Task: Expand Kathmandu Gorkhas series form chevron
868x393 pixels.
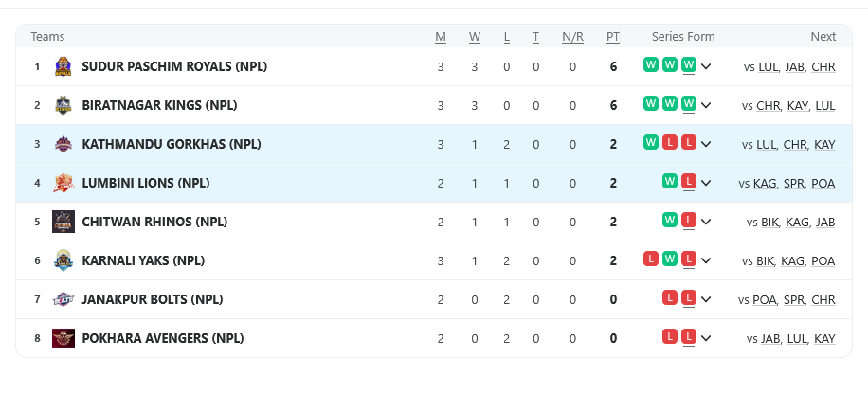Action: (x=706, y=144)
